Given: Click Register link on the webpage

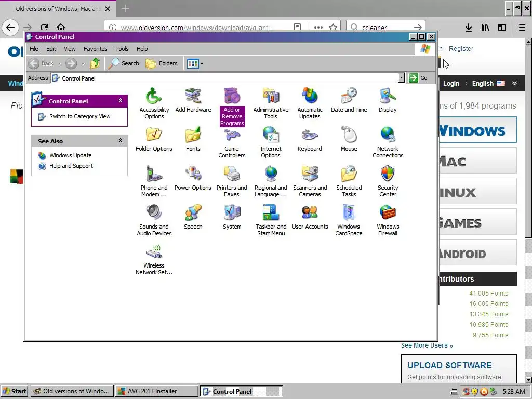Looking at the screenshot, I should click(461, 48).
